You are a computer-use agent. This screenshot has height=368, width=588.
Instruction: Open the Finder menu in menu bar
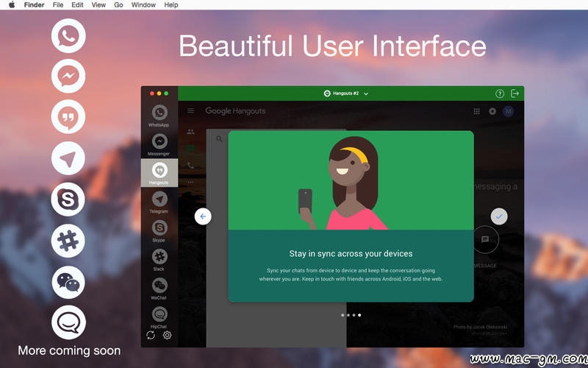(34, 5)
